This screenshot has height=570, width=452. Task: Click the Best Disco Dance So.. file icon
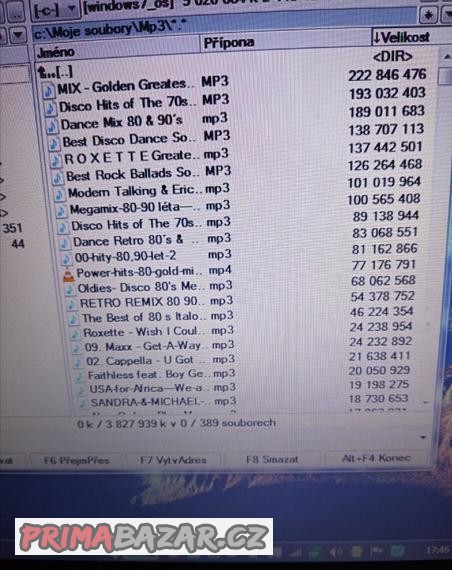pos(54,143)
